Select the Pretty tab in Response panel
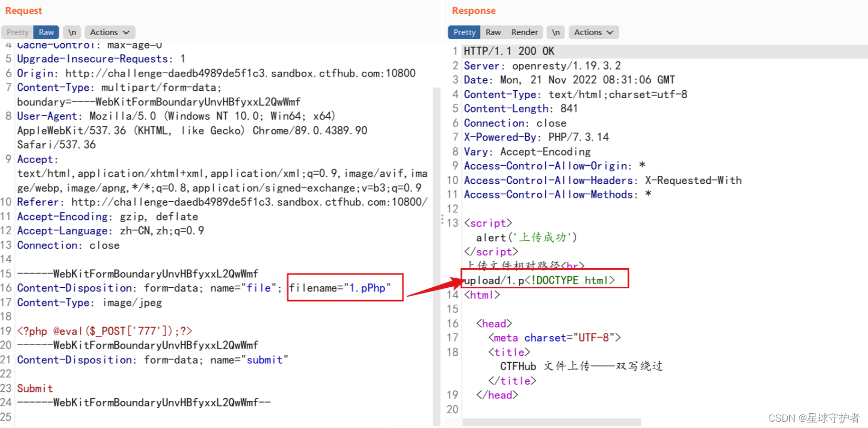 coord(464,32)
